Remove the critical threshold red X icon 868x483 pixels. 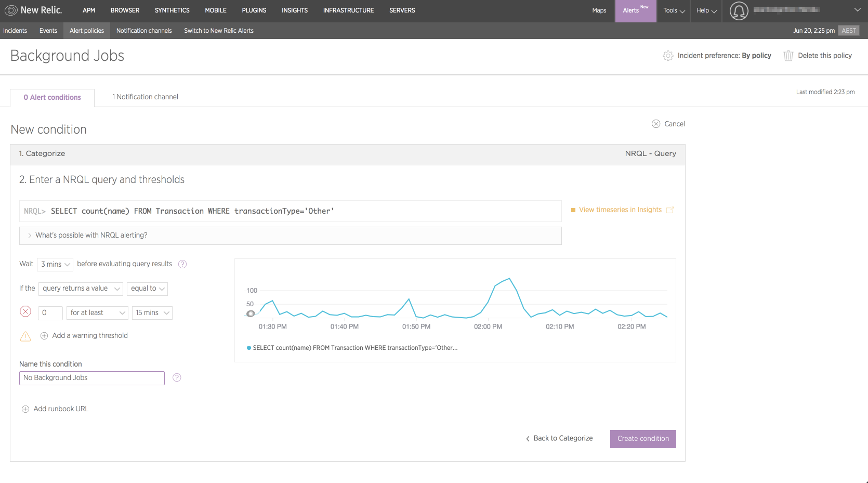25,311
